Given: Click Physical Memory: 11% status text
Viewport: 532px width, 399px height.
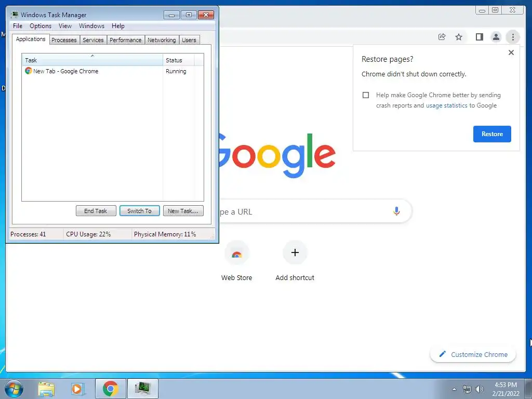Looking at the screenshot, I should click(165, 234).
